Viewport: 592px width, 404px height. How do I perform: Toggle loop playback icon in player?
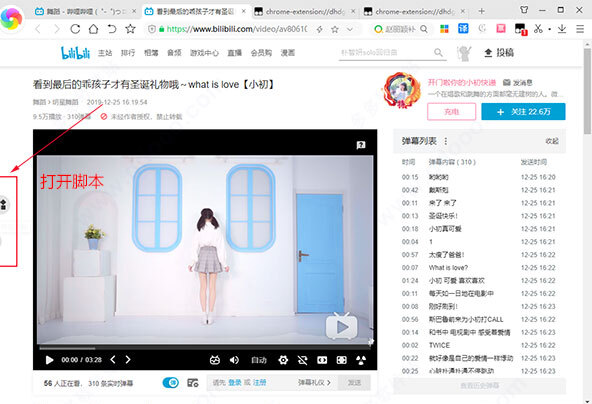point(302,360)
